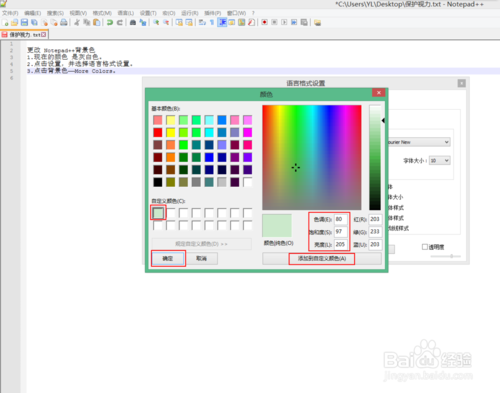Pick the bright yellow basic color swatch
500x393 pixels.
tap(171, 132)
